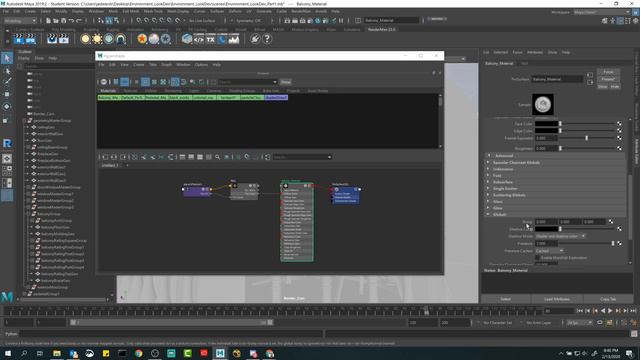Click the Presets button
Viewport: 640px width, 360px height.
(608, 79)
